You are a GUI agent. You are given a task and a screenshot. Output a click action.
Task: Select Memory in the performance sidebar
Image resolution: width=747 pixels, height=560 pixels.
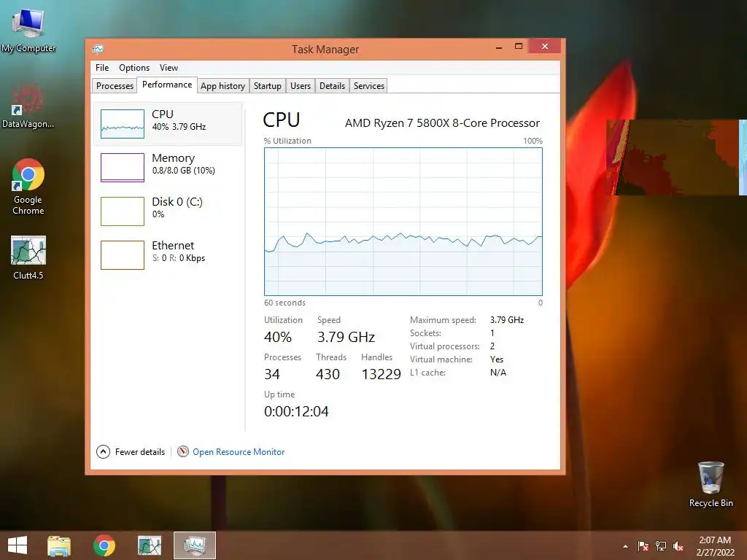coord(168,167)
